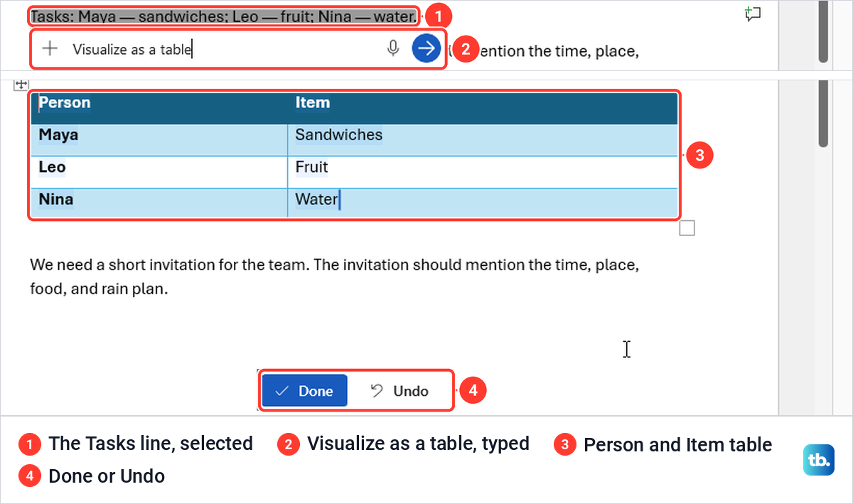Click the Sandwiches table cell
853x504 pixels.
(x=483, y=140)
